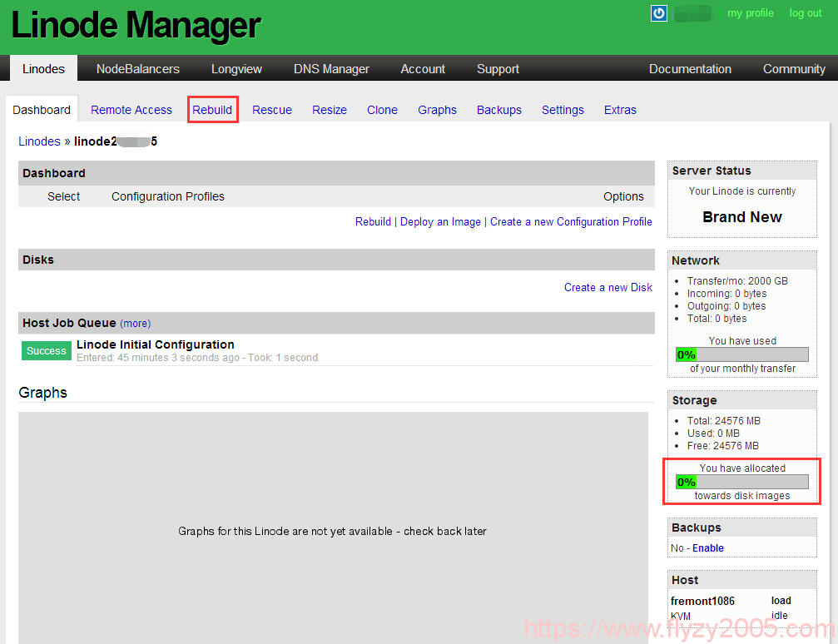The width and height of the screenshot is (838, 644).
Task: Click the fremont1086 host name
Action: pos(702,601)
